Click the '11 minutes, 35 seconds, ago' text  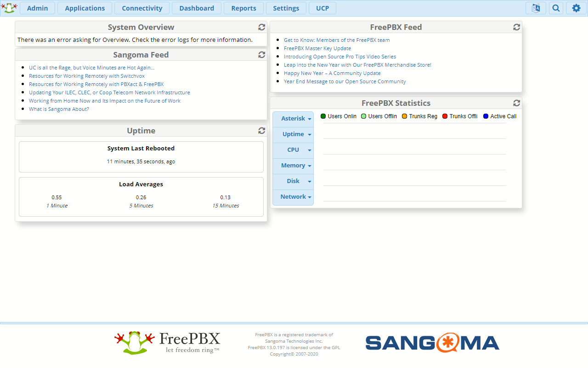point(141,161)
